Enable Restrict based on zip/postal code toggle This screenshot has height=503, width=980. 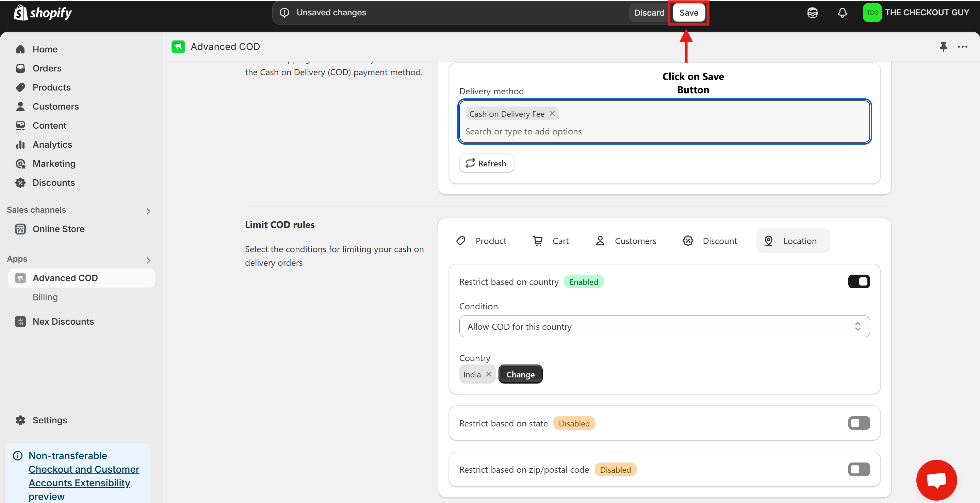click(859, 470)
